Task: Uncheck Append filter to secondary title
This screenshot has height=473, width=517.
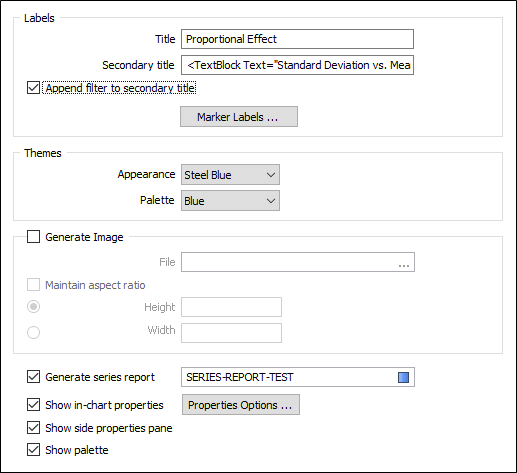Action: 33,88
